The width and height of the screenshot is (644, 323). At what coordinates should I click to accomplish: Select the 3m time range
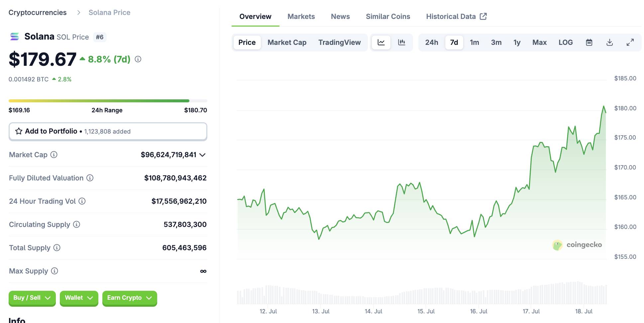[496, 42]
